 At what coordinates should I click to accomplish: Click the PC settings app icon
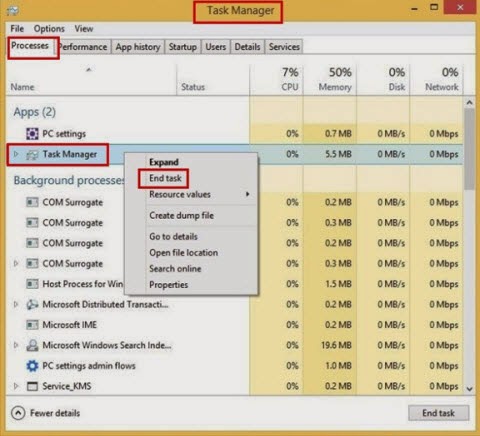32,134
